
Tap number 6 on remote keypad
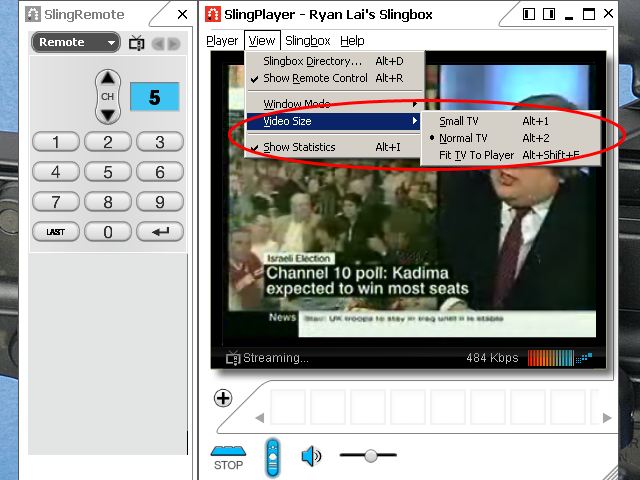coord(160,172)
